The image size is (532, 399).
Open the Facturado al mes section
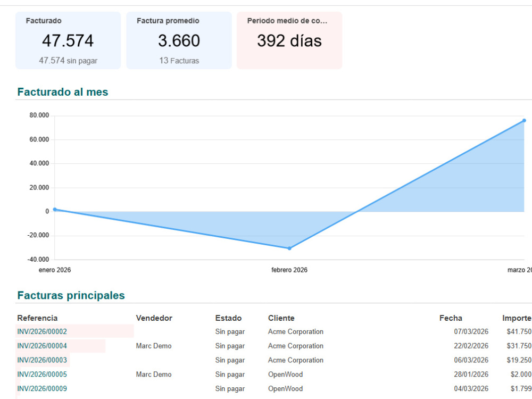pos(63,92)
